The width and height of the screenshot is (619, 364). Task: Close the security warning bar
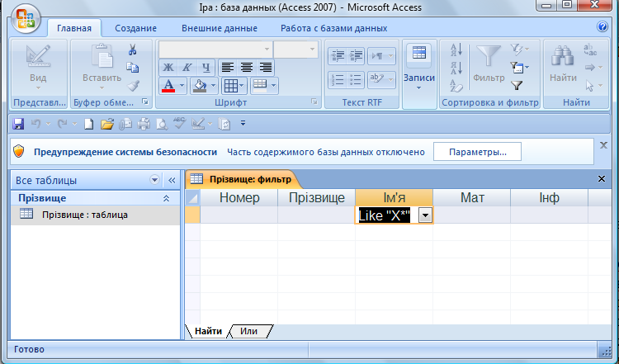point(603,145)
